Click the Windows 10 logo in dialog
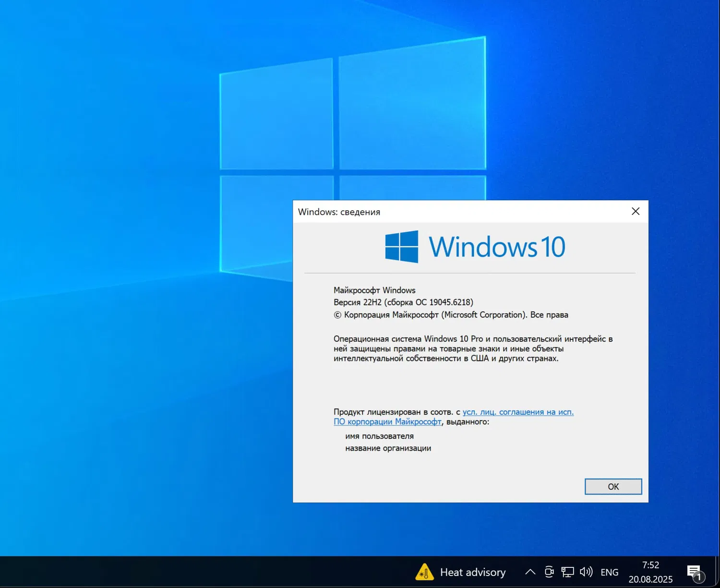720x588 pixels. tap(475, 246)
